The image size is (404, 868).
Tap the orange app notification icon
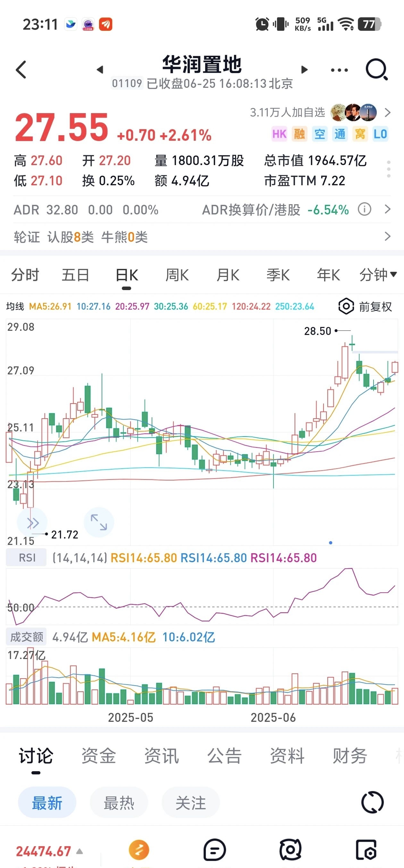point(105,24)
